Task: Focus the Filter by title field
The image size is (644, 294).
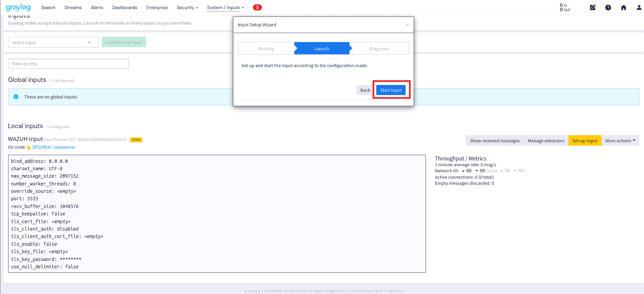Action: [x=68, y=64]
